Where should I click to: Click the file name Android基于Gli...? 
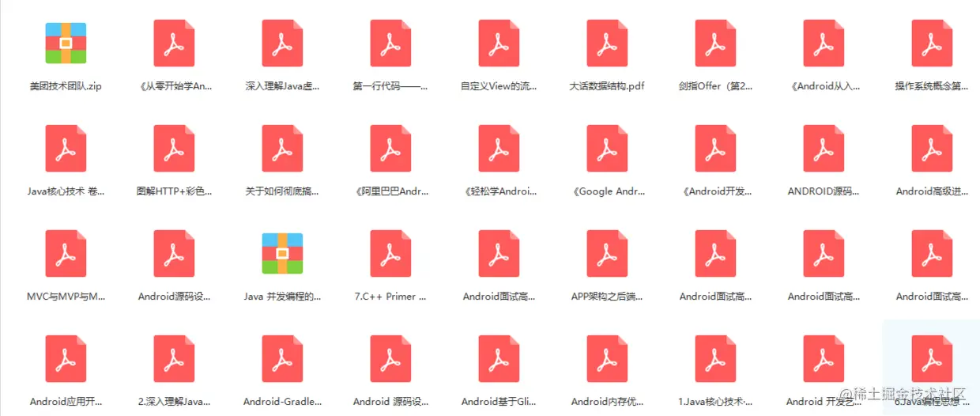tap(499, 402)
